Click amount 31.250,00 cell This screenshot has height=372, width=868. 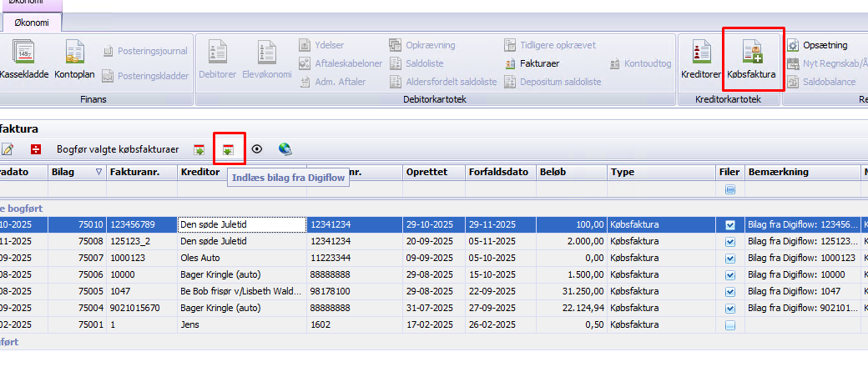click(571, 292)
